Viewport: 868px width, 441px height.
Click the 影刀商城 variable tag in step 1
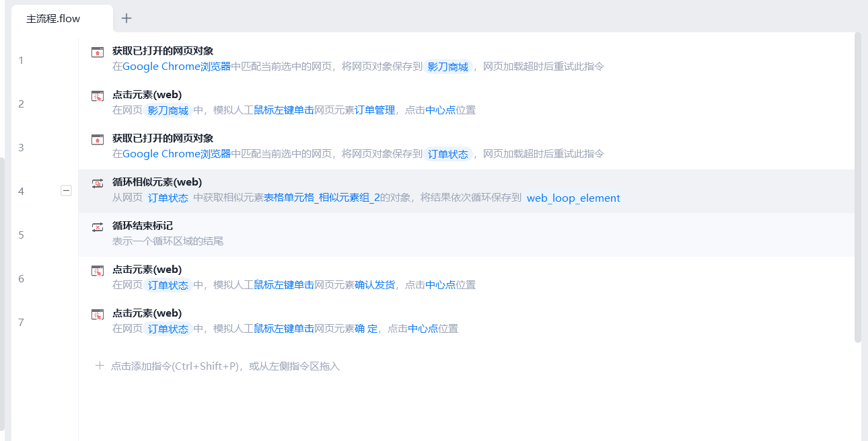point(448,67)
